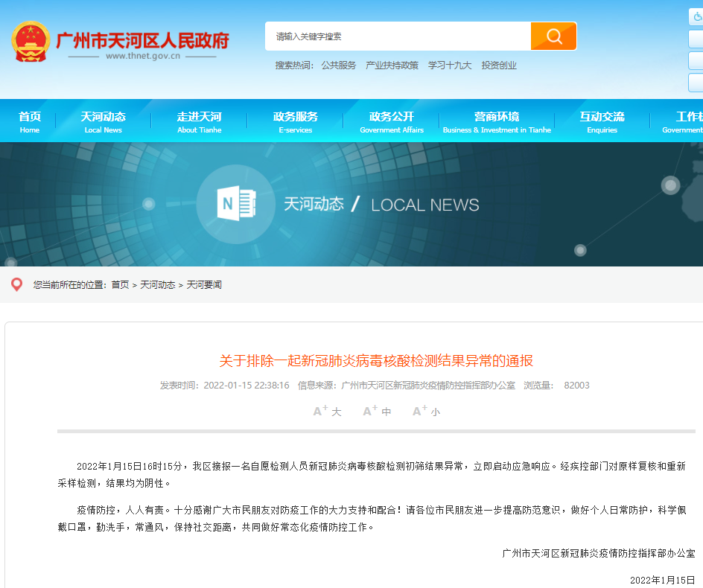Open 走进天河 About Tianhe menu

(x=199, y=122)
